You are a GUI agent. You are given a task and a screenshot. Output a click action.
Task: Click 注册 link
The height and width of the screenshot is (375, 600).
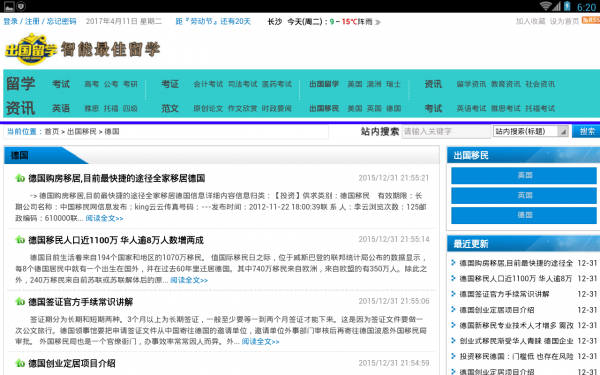(32, 21)
